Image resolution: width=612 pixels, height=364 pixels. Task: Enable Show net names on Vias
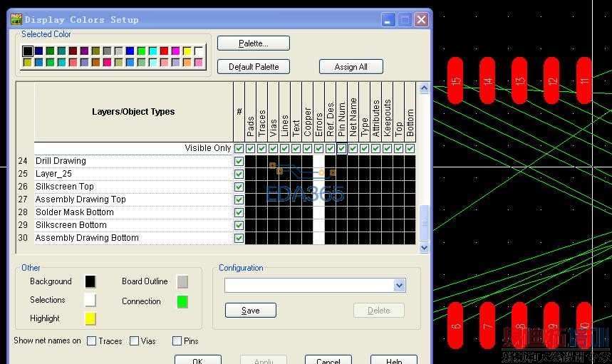134,341
